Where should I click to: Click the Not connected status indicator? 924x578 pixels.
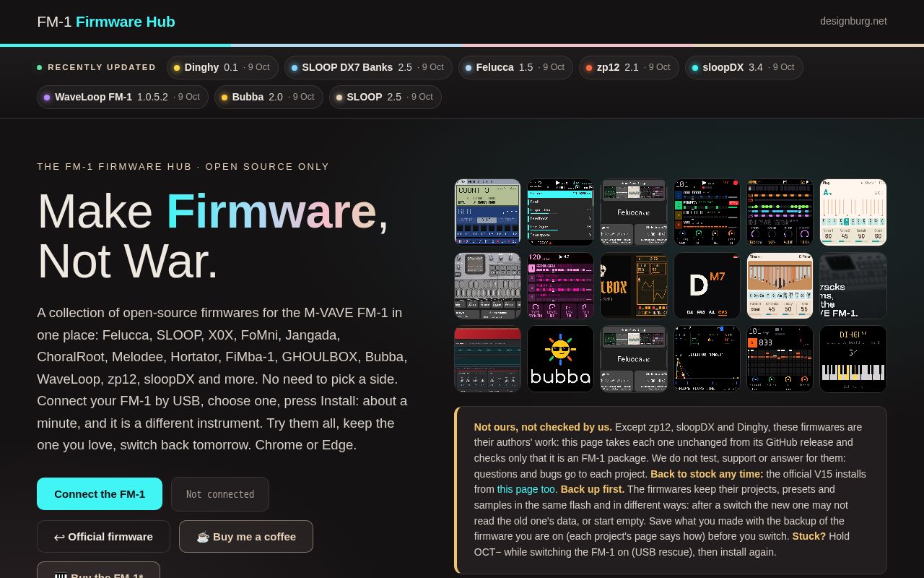pyautogui.click(x=220, y=494)
